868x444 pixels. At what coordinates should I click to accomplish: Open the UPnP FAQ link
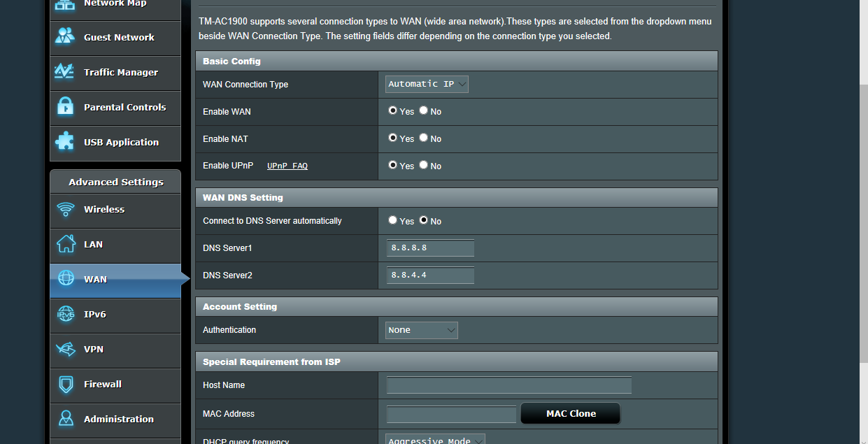pos(287,166)
